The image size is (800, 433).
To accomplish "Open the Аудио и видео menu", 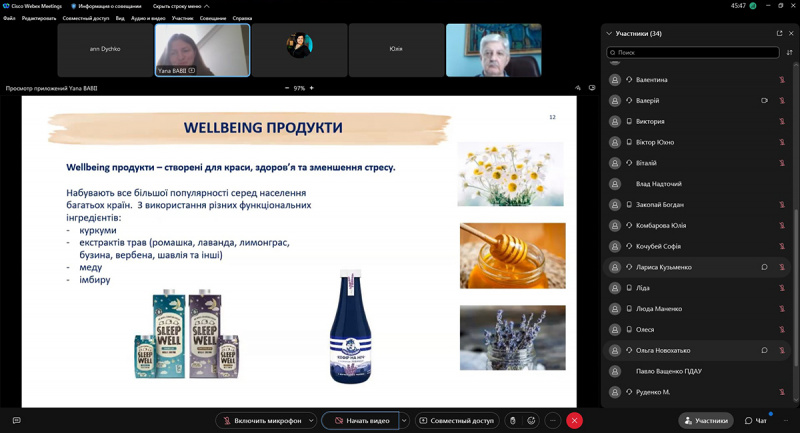I will pos(148,18).
